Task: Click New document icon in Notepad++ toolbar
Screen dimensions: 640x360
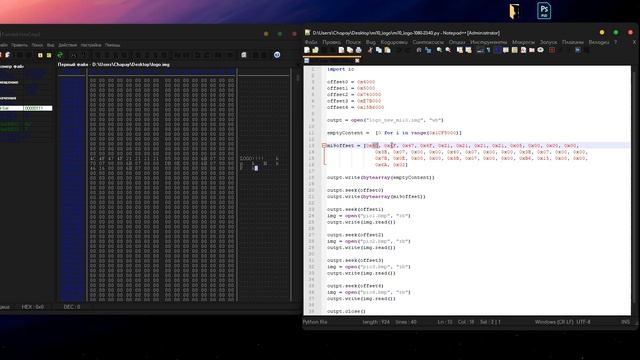Action: click(x=307, y=50)
